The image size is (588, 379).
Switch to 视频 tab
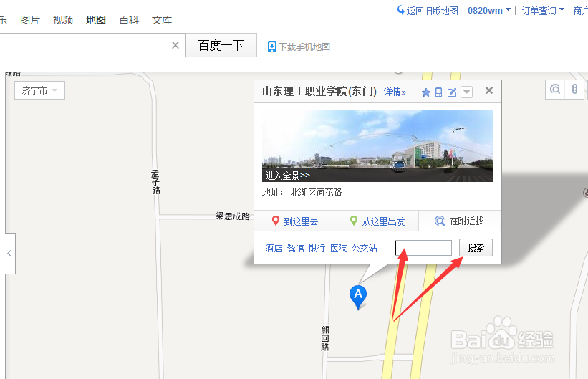63,20
